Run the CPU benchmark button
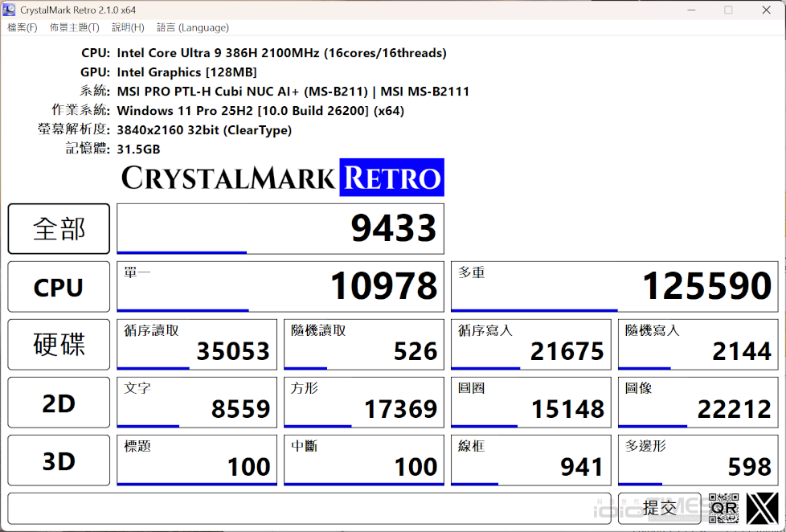This screenshot has width=786, height=532. [59, 287]
